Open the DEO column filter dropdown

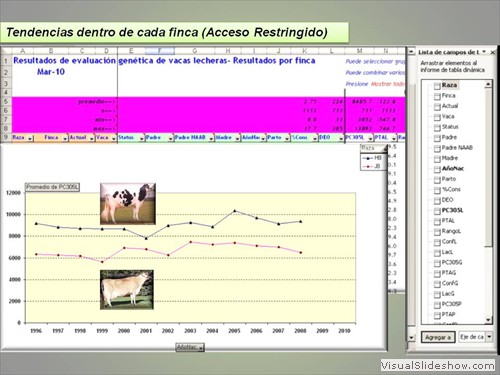pyautogui.click(x=341, y=138)
